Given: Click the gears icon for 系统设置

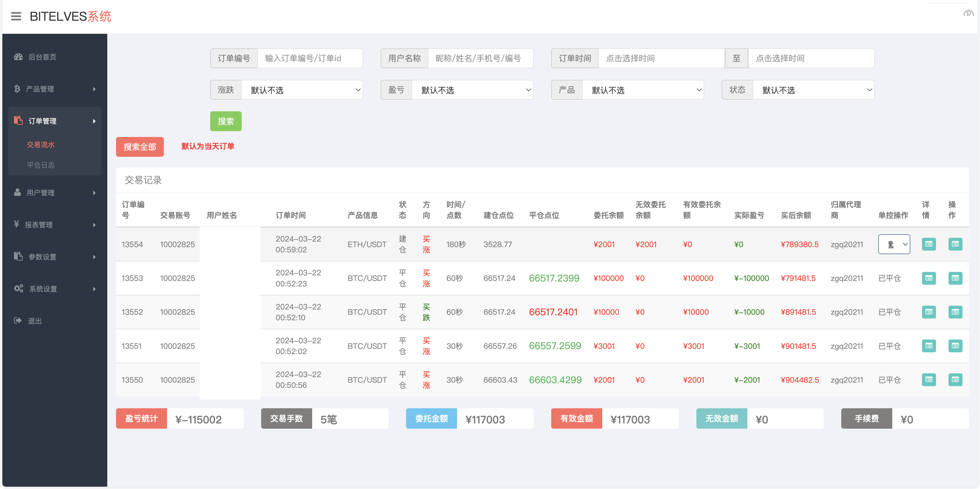Looking at the screenshot, I should pos(19,288).
